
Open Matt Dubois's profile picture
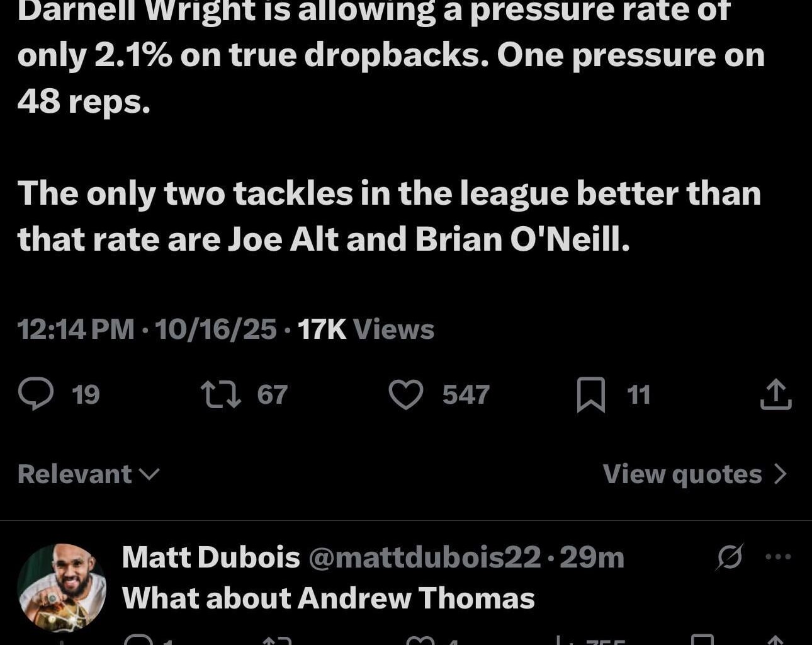[61, 587]
